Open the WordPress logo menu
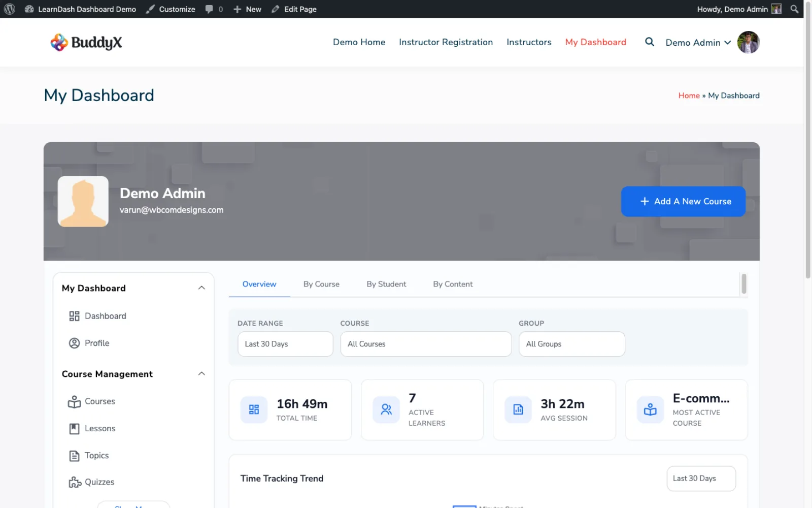Screen dimensions: 812x508 pyautogui.click(x=9, y=9)
